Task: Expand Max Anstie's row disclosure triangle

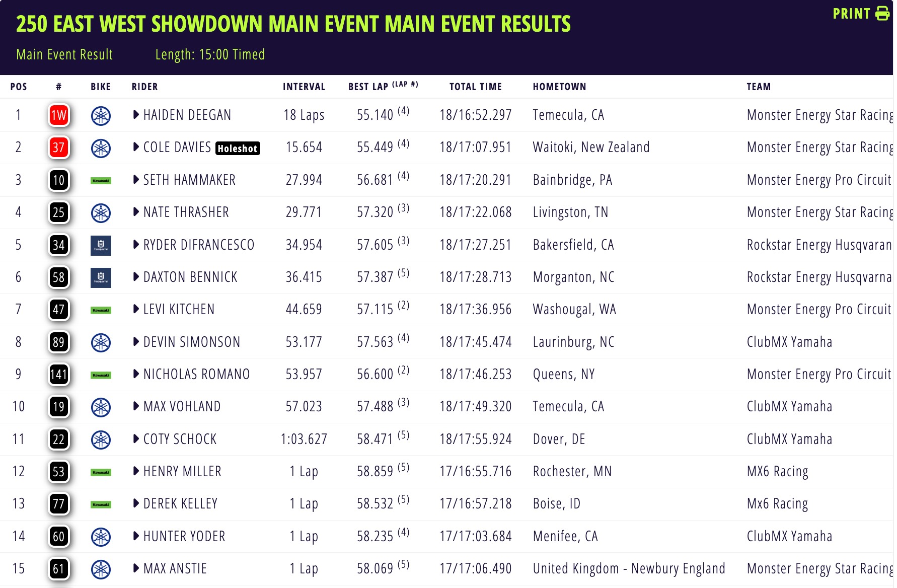Action: pos(136,568)
